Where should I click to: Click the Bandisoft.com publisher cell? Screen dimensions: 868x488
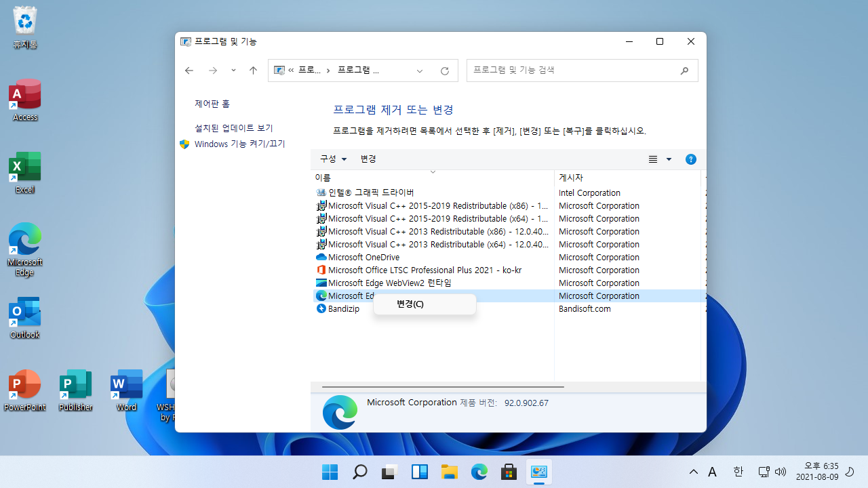585,308
